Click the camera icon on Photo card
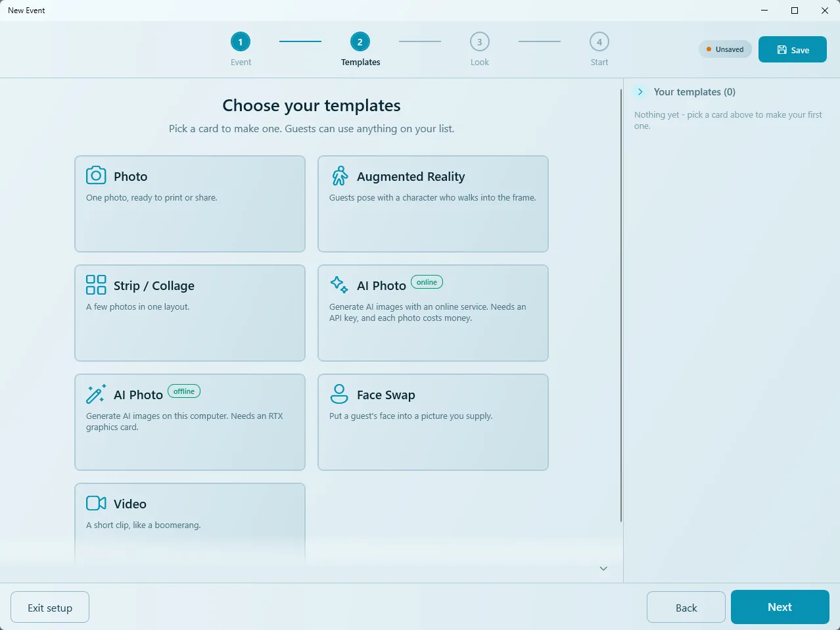840x630 pixels. pos(96,175)
